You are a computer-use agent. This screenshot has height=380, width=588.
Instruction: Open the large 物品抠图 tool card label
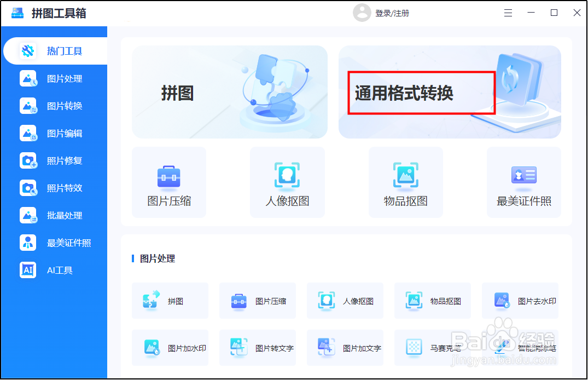(406, 201)
